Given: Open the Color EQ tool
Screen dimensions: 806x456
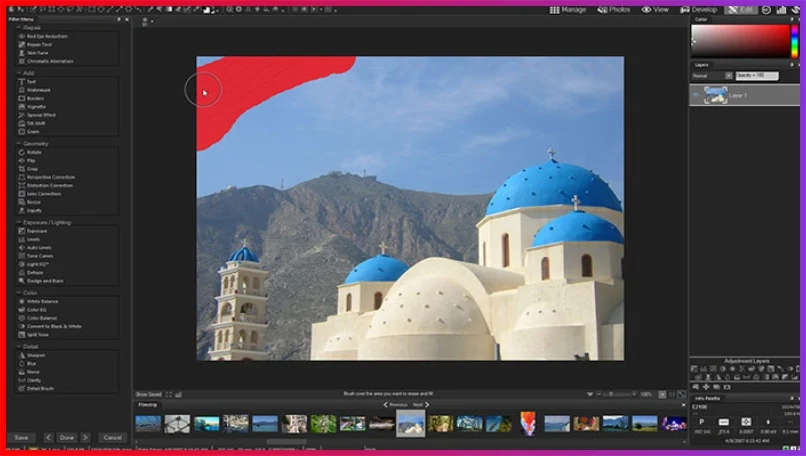Looking at the screenshot, I should pyautogui.click(x=33, y=309).
